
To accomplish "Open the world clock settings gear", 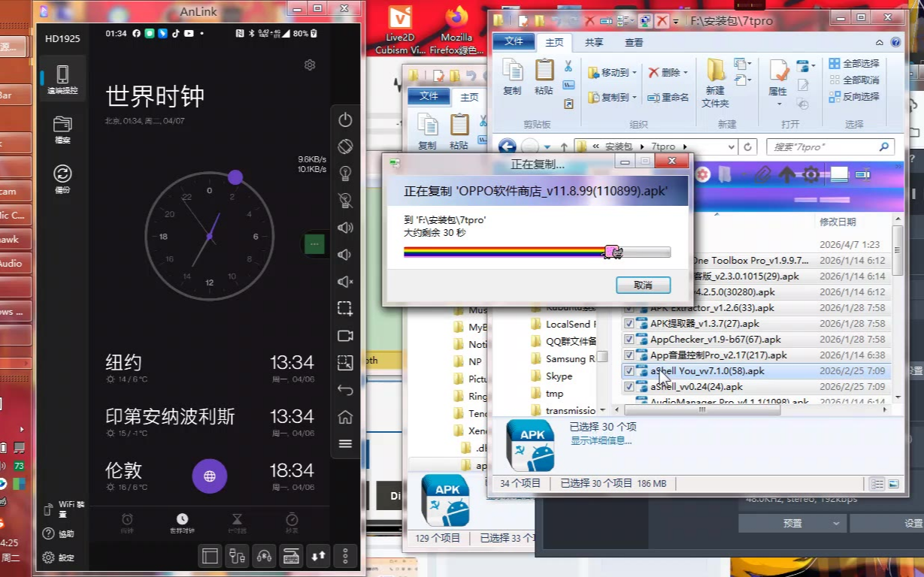I will (310, 65).
